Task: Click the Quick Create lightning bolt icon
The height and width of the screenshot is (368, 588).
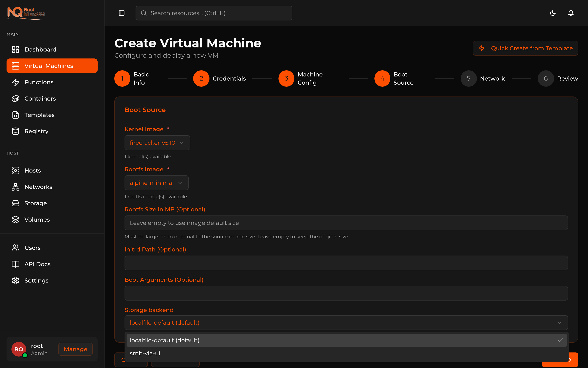Action: (x=481, y=48)
